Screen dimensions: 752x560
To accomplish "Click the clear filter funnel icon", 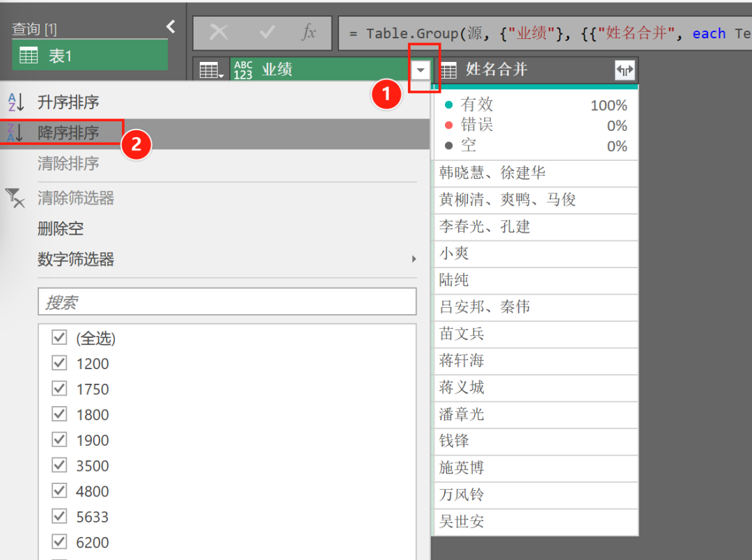I will [x=15, y=198].
